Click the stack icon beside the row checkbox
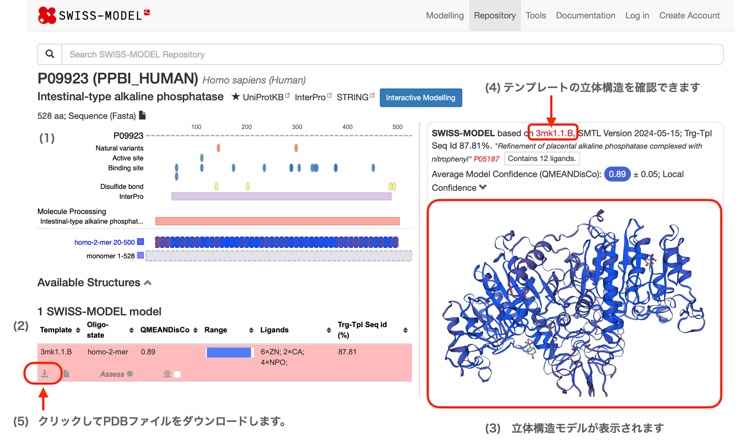Image resolution: width=745 pixels, height=446 pixels. point(167,374)
